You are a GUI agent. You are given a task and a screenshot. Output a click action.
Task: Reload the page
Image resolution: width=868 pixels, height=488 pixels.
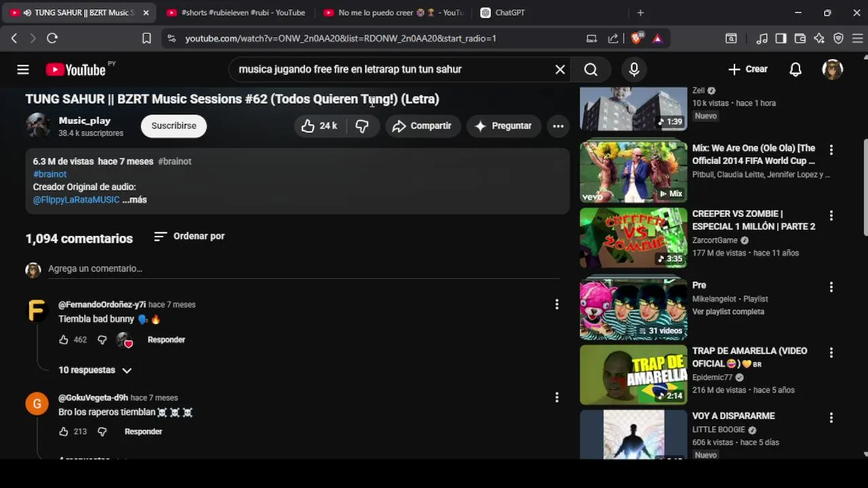point(52,39)
